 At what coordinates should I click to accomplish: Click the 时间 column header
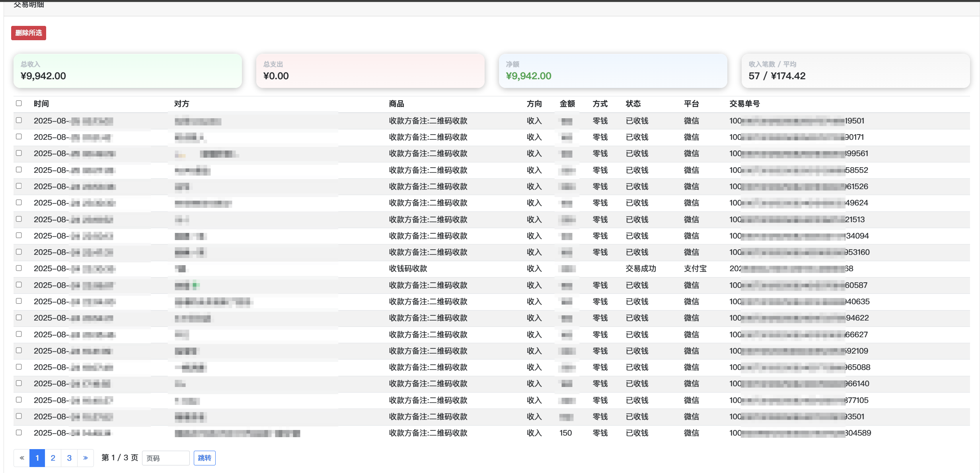coord(41,104)
